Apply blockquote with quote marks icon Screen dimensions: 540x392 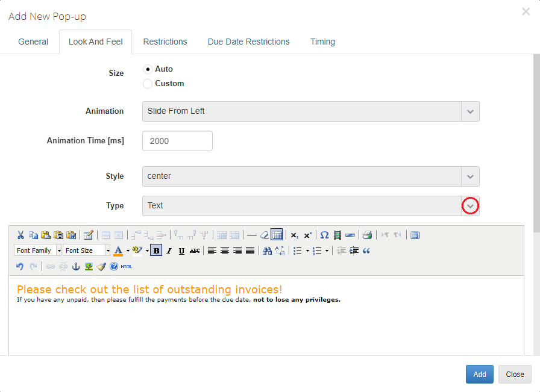pos(366,251)
